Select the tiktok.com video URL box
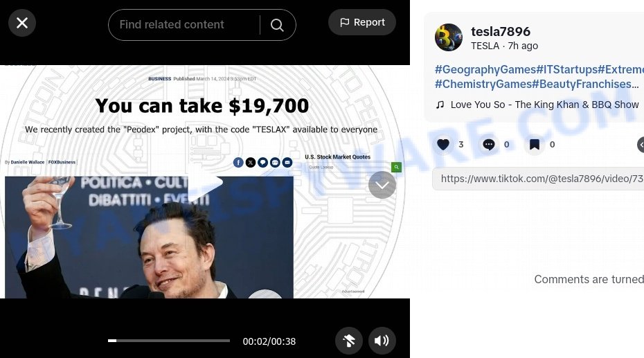 point(538,179)
